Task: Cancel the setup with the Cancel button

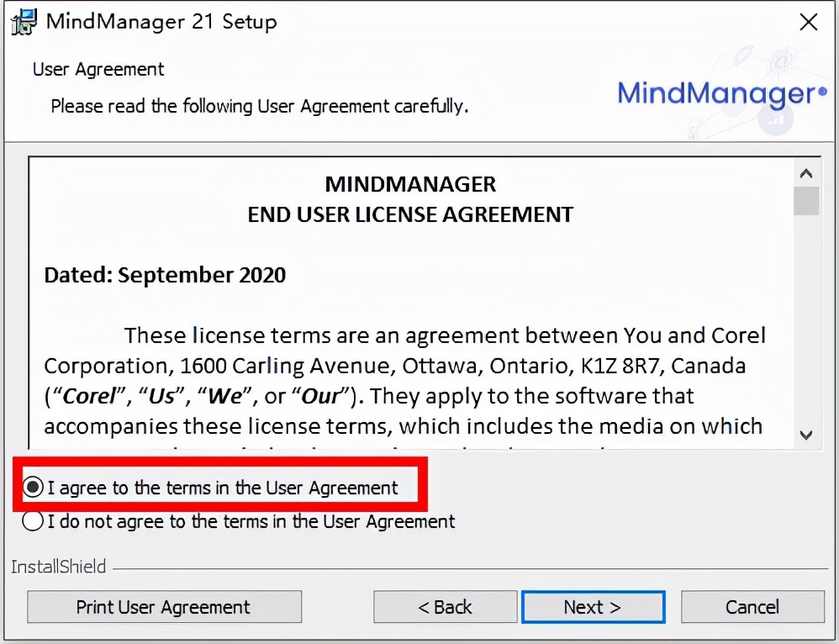Action: [752, 607]
